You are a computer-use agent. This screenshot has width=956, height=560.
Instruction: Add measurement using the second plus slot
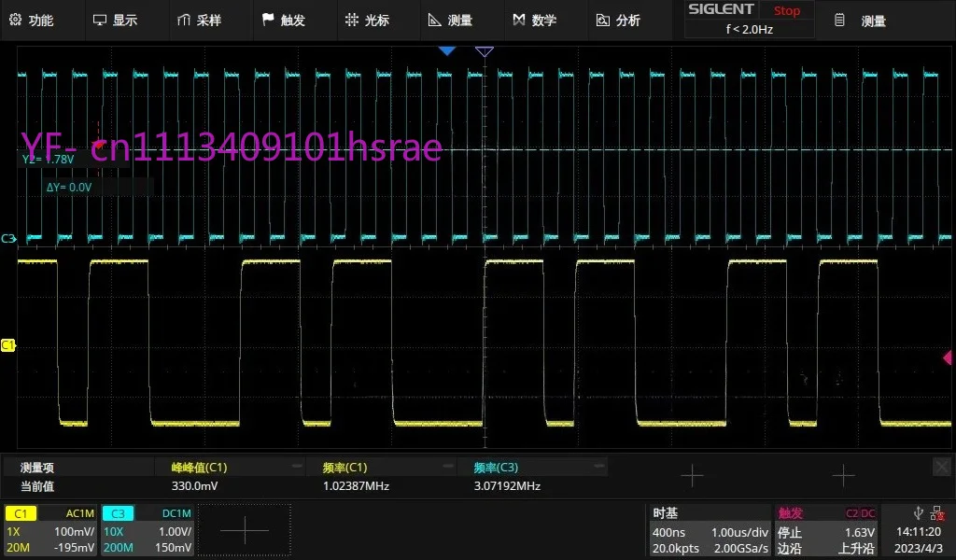tap(843, 475)
